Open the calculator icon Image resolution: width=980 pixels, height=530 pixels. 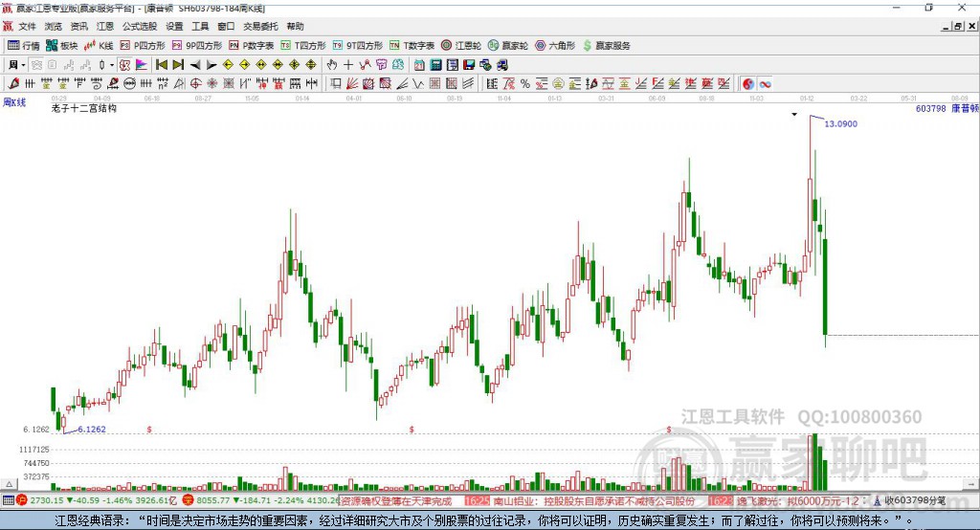[435, 65]
